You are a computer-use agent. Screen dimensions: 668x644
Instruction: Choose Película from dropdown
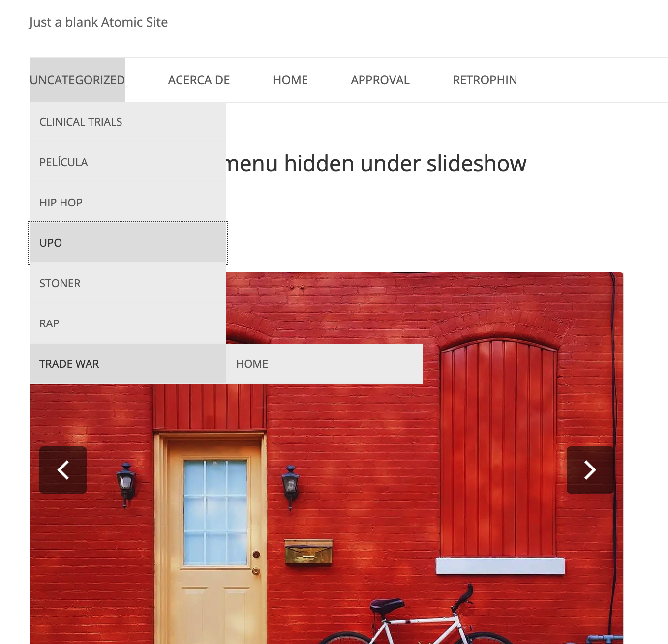pyautogui.click(x=128, y=162)
